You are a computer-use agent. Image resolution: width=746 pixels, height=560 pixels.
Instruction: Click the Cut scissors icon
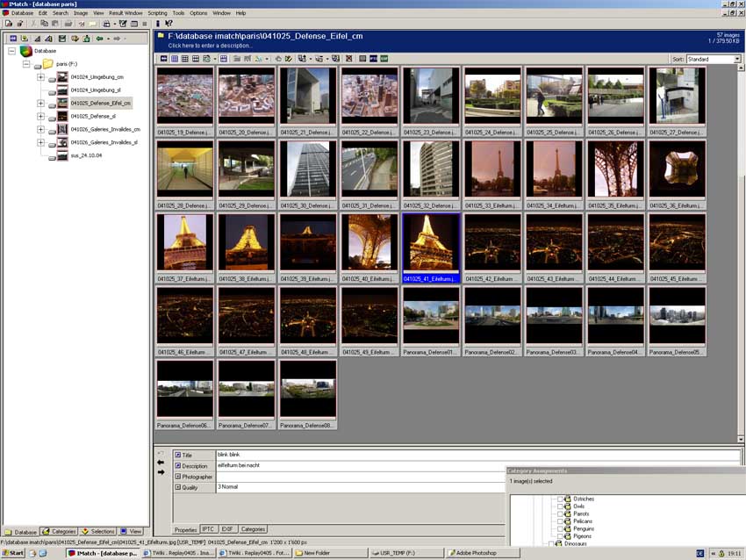(33, 24)
